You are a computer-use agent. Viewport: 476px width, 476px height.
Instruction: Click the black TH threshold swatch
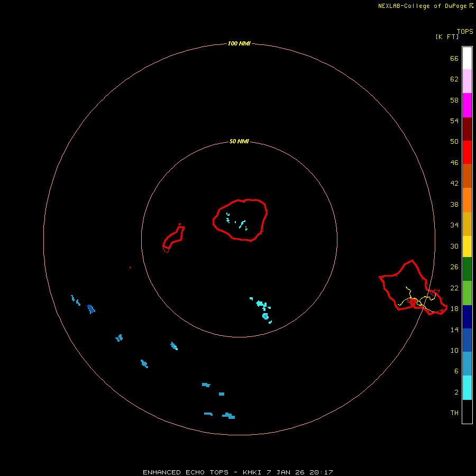[467, 411]
